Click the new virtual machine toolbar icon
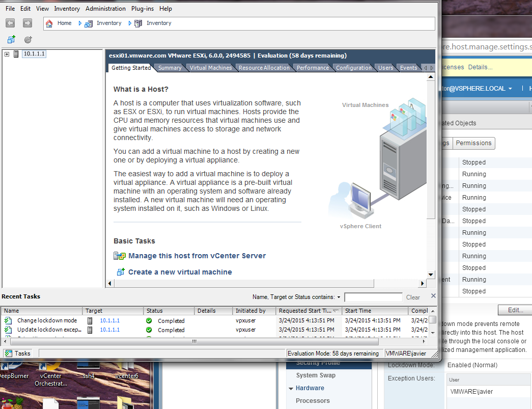The width and height of the screenshot is (532, 409). (x=11, y=39)
